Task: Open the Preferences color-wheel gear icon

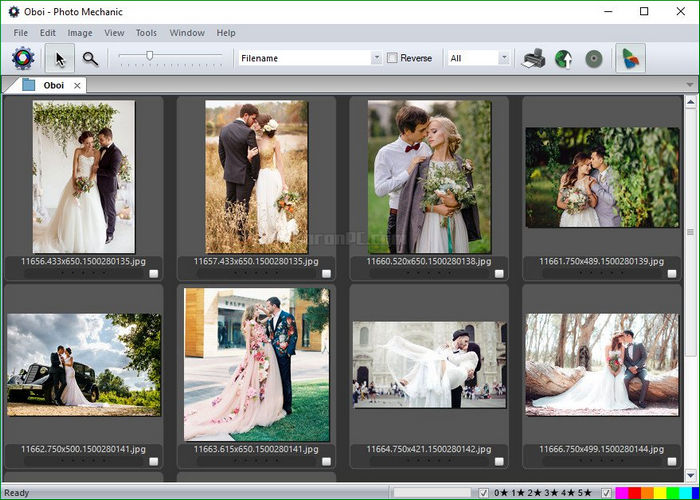Action: pos(23,58)
